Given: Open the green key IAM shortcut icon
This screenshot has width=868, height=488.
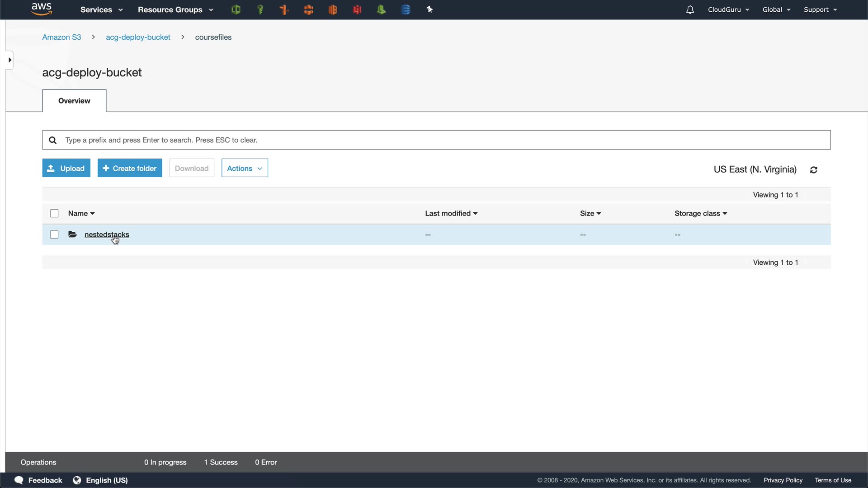Looking at the screenshot, I should (260, 9).
